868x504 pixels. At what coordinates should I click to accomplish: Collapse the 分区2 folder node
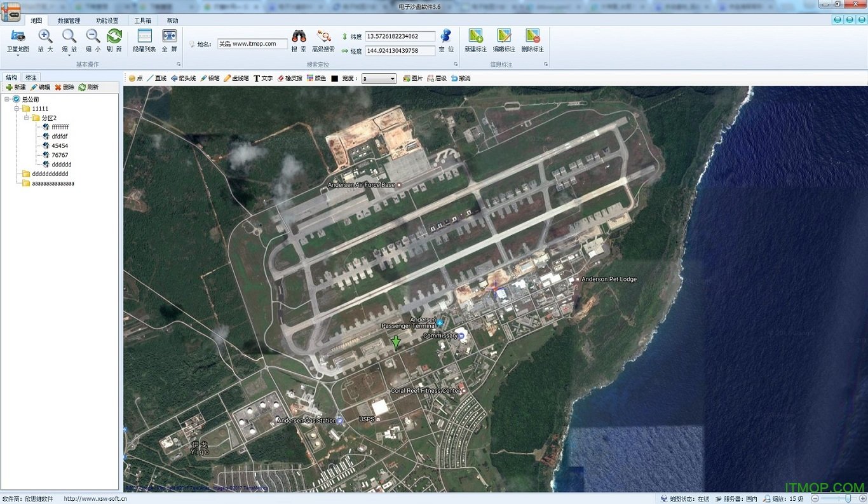point(26,118)
